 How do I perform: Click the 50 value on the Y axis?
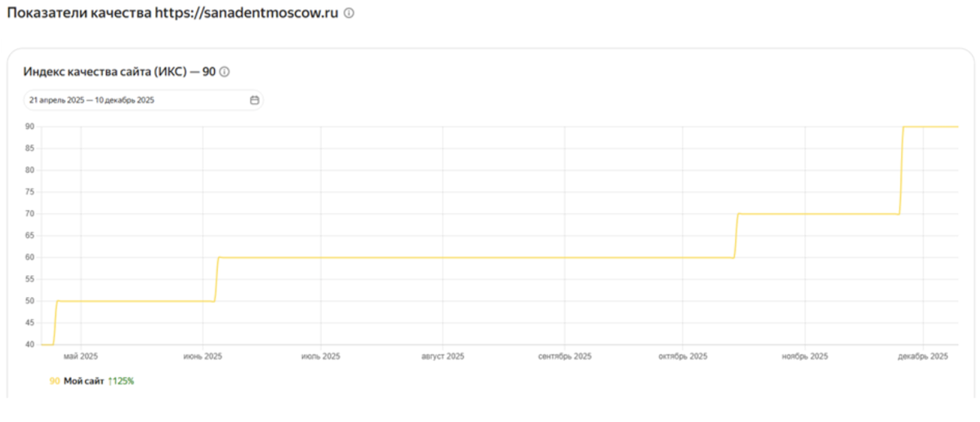29,301
